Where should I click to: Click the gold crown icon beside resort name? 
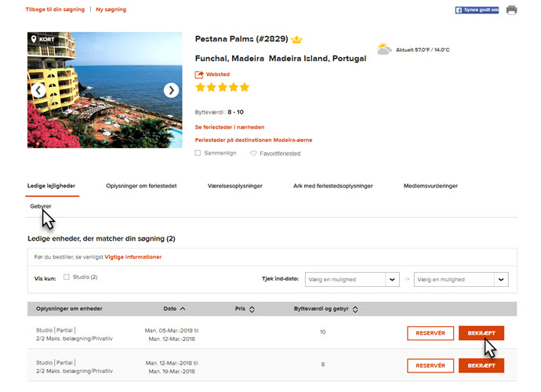[x=296, y=40]
